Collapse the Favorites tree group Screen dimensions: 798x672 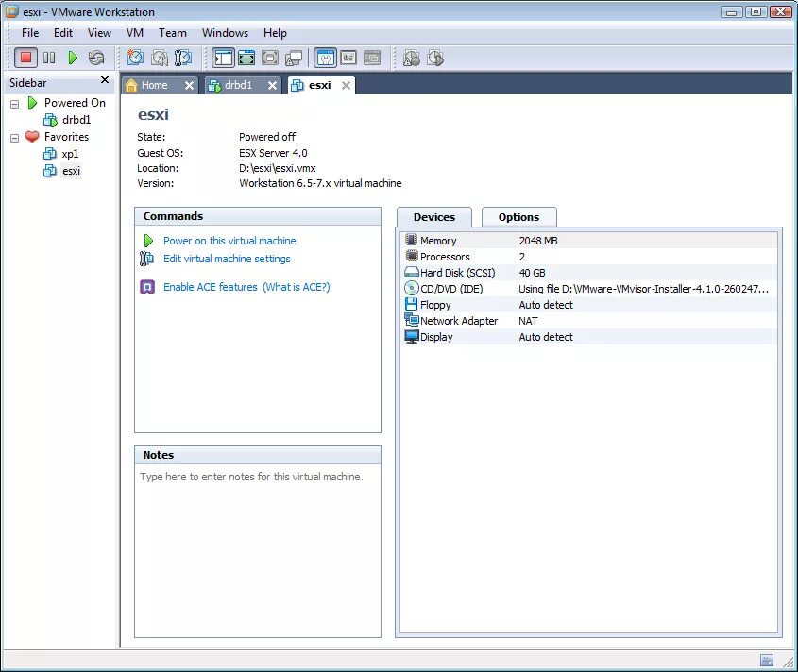click(x=15, y=138)
